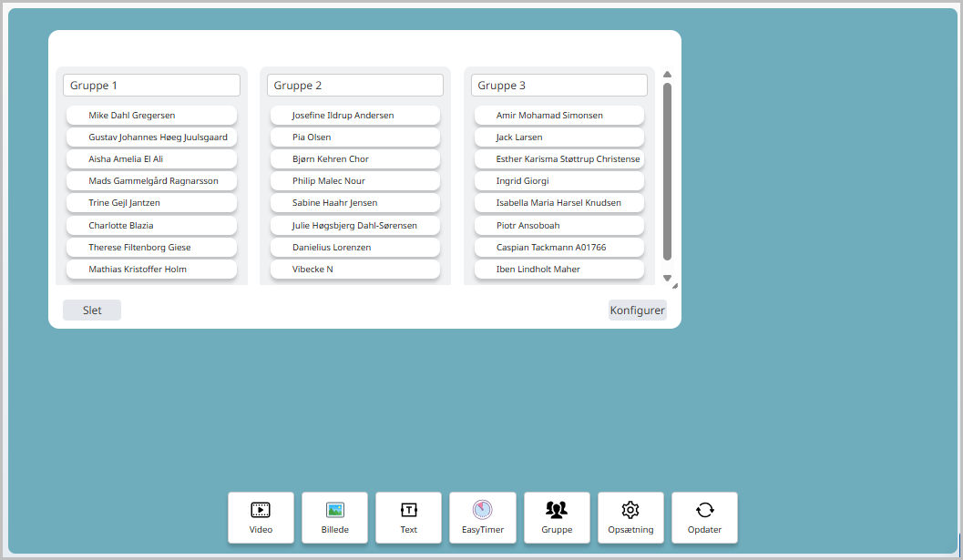
Task: Add an image with Billede
Action: 334,517
